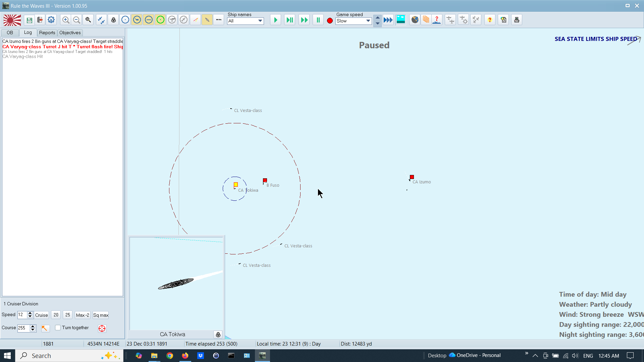Click the scattered aircraft formation icon
Screen dimensions: 644x362
[476, 20]
